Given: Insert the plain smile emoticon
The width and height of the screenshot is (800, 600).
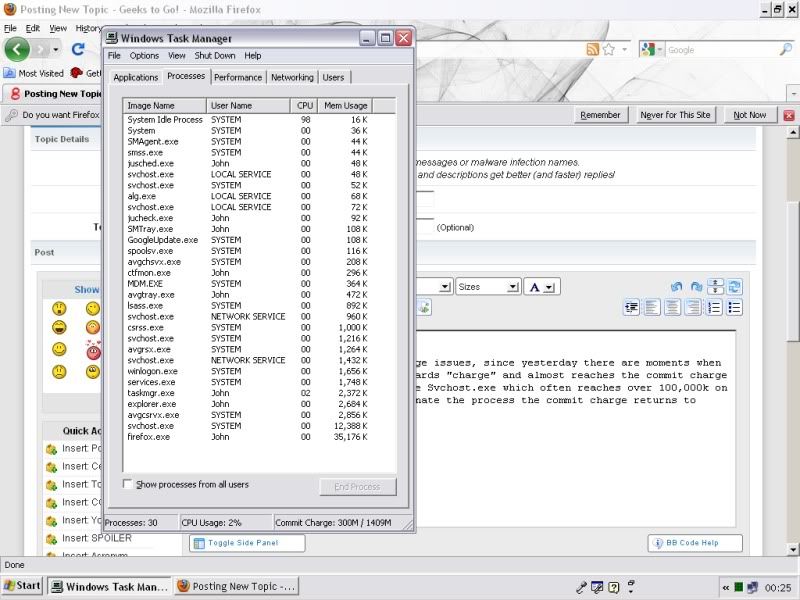Looking at the screenshot, I should [x=59, y=349].
